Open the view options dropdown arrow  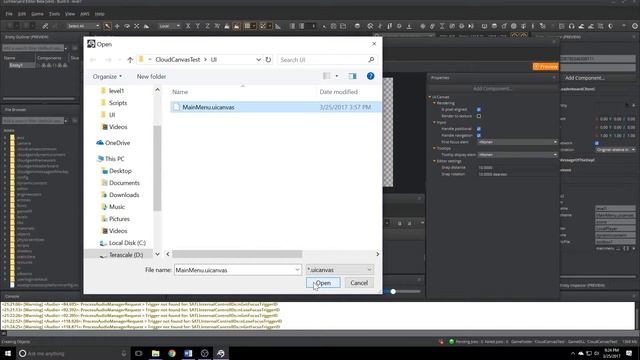[337, 76]
